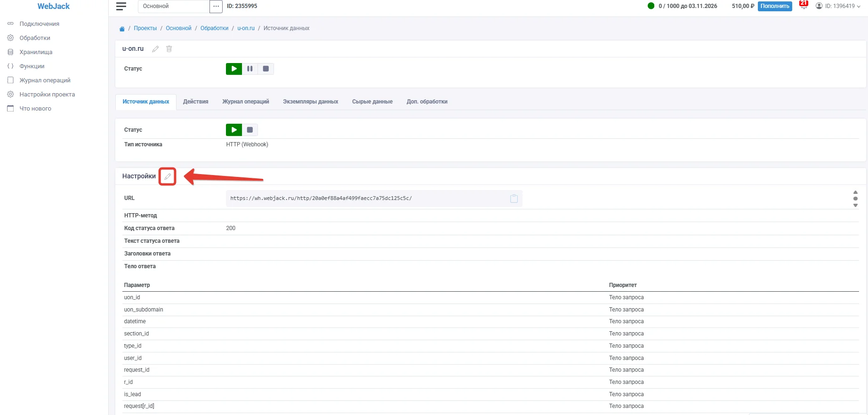The height and width of the screenshot is (415, 868).
Task: Rename u-on.ru using the pencil icon
Action: (155, 49)
